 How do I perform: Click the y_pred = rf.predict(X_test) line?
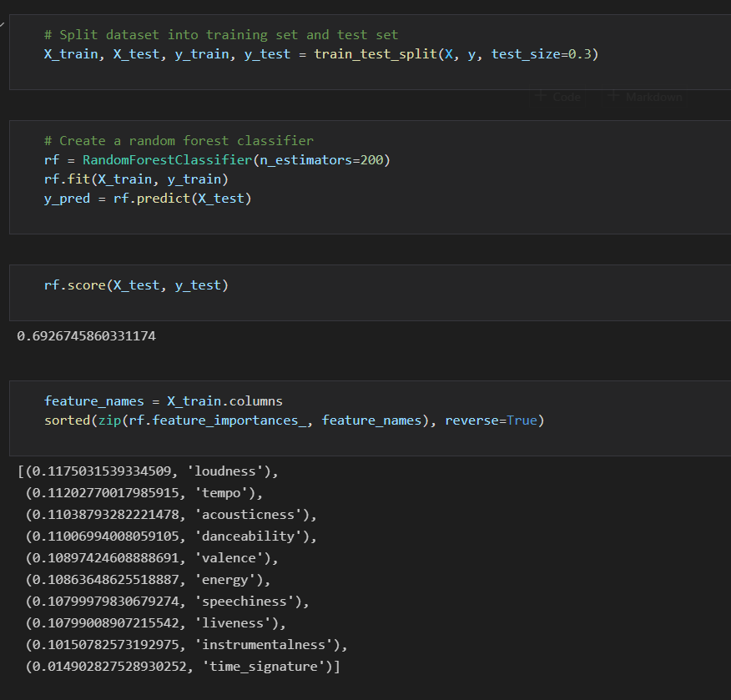coord(148,199)
